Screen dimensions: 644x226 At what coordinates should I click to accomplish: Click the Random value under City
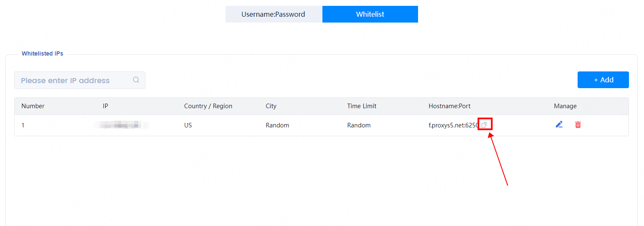pos(277,125)
